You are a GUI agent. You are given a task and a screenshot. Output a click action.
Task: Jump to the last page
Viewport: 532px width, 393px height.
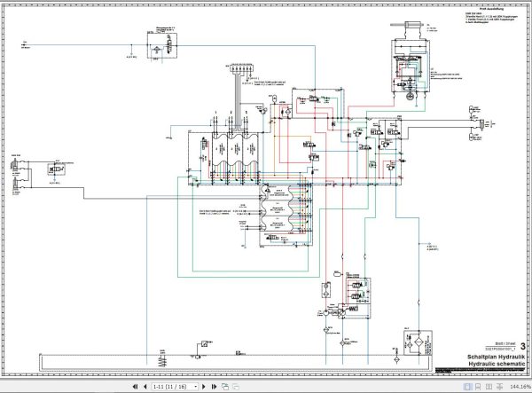click(x=214, y=387)
